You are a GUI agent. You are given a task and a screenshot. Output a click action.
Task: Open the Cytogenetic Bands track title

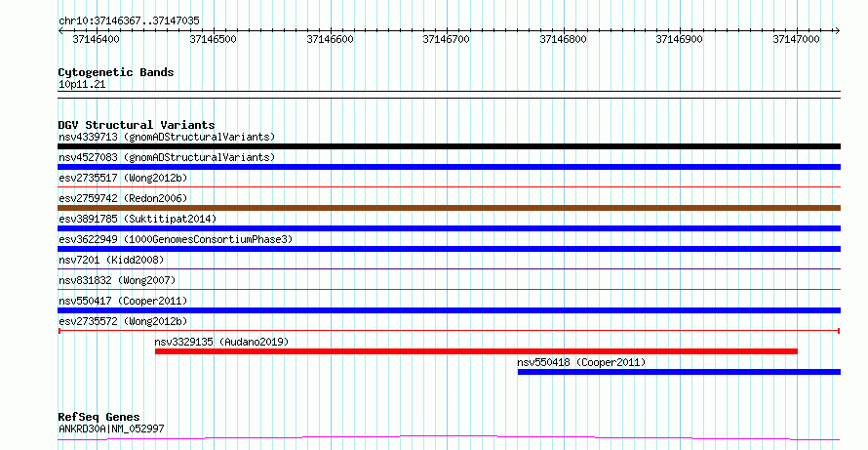point(116,72)
